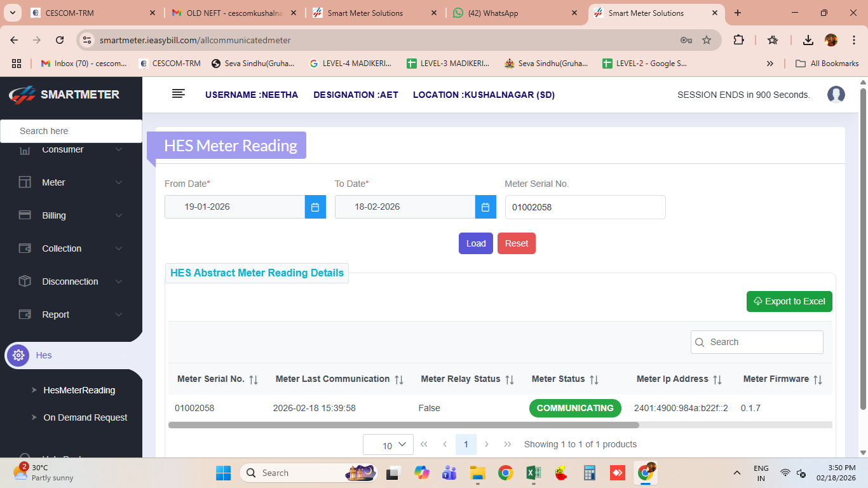
Task: Expand the Report sidebar menu
Action: 71,315
